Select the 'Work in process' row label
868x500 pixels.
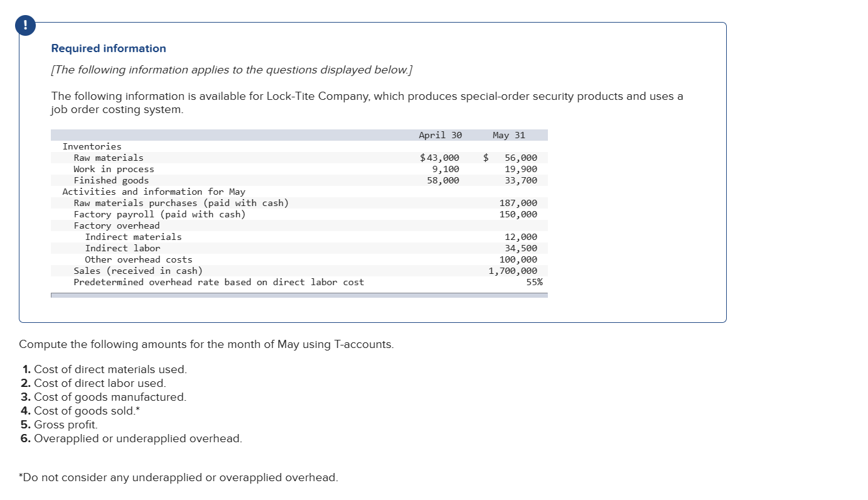(114, 169)
